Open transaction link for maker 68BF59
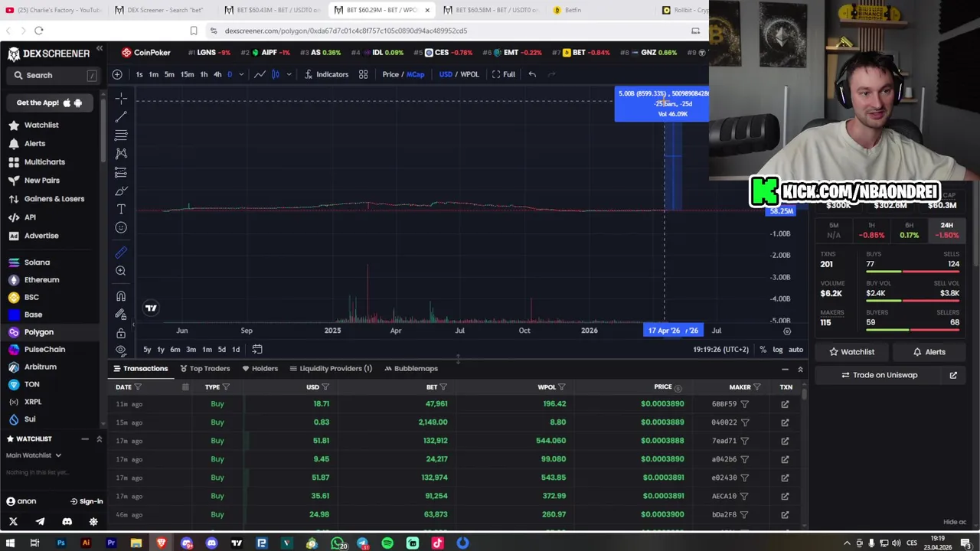Viewport: 980px width, 551px height. tap(785, 404)
